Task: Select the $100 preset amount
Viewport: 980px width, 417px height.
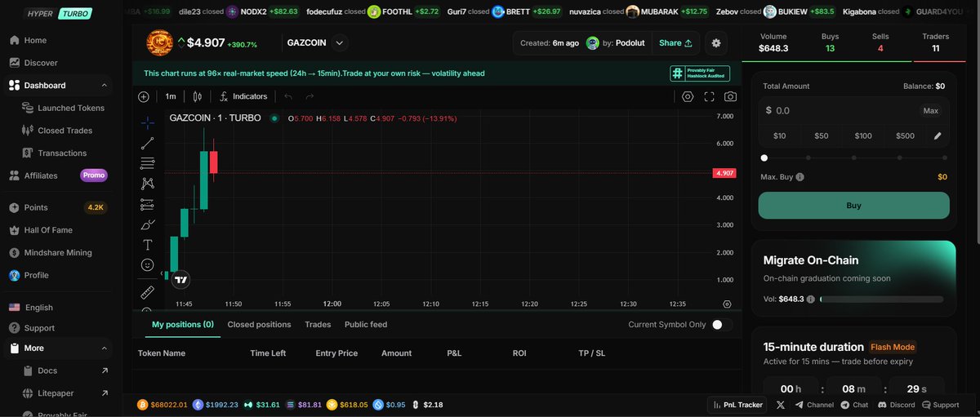Action: click(863, 136)
